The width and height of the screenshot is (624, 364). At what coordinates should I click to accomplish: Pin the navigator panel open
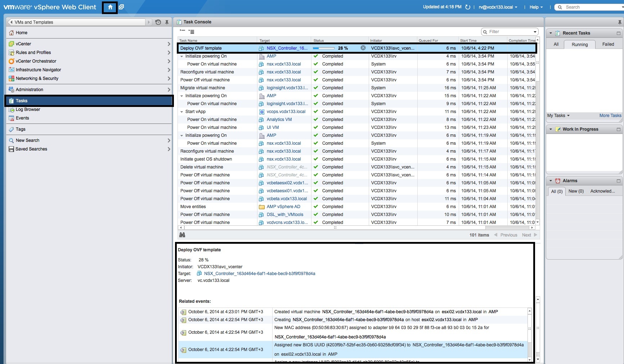click(x=166, y=22)
